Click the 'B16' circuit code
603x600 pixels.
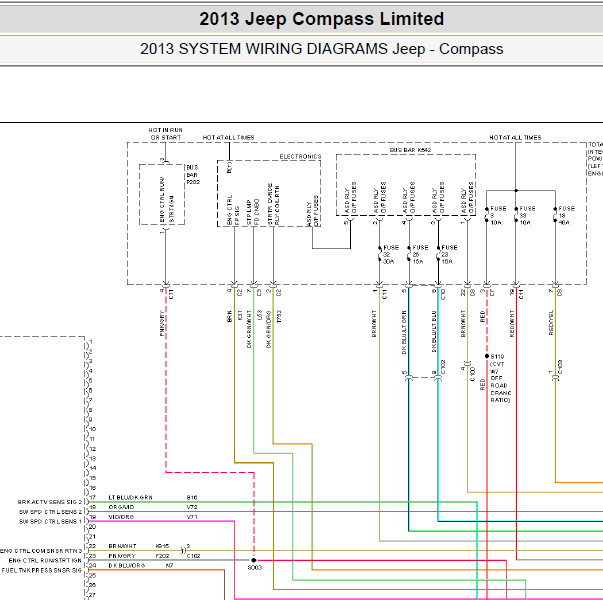192,497
